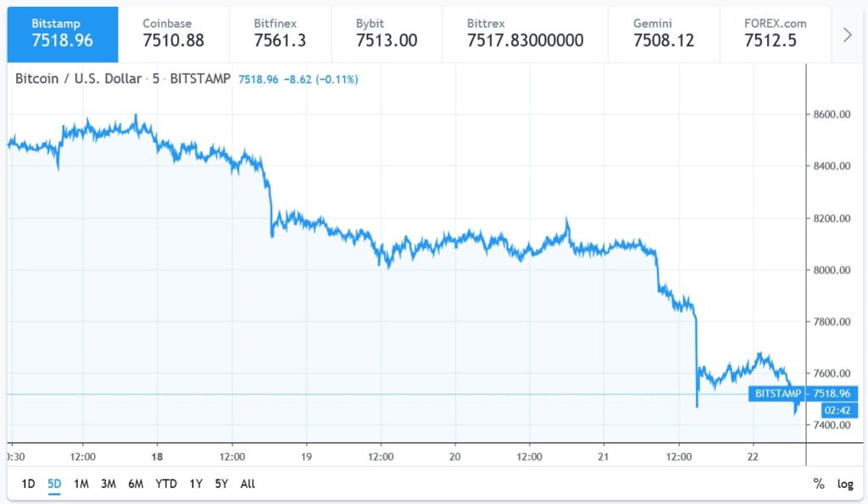Change range to 1M
Image resolution: width=868 pixels, height=504 pixels.
pos(81,484)
